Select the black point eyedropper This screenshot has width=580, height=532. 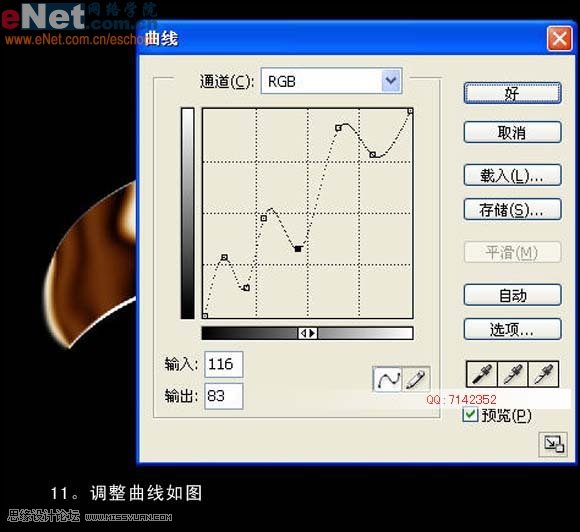[482, 374]
